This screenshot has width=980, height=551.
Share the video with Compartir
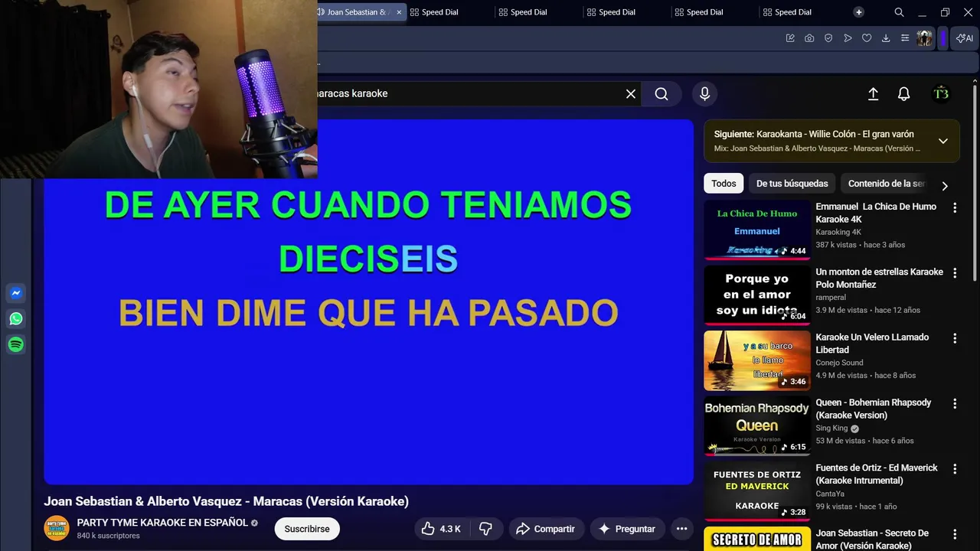click(x=545, y=529)
